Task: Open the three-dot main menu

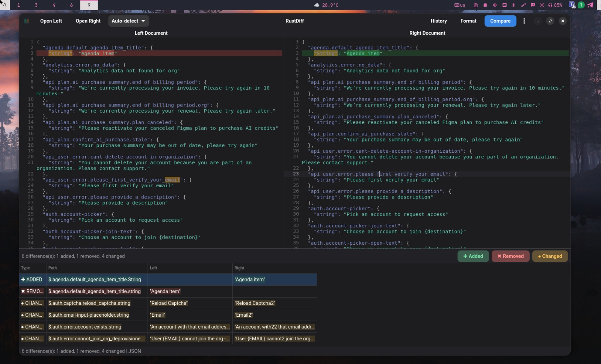Action: pyautogui.click(x=524, y=21)
